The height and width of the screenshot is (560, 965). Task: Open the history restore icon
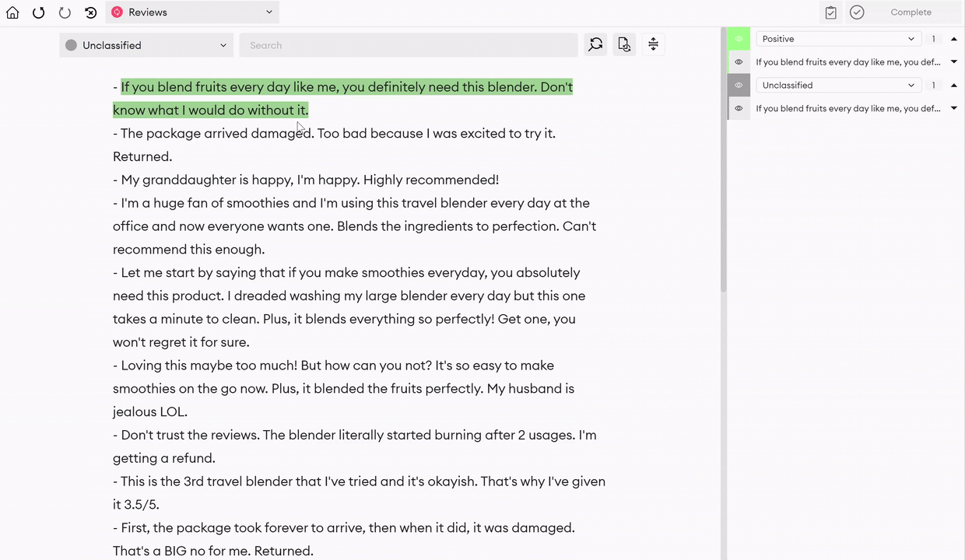(91, 12)
